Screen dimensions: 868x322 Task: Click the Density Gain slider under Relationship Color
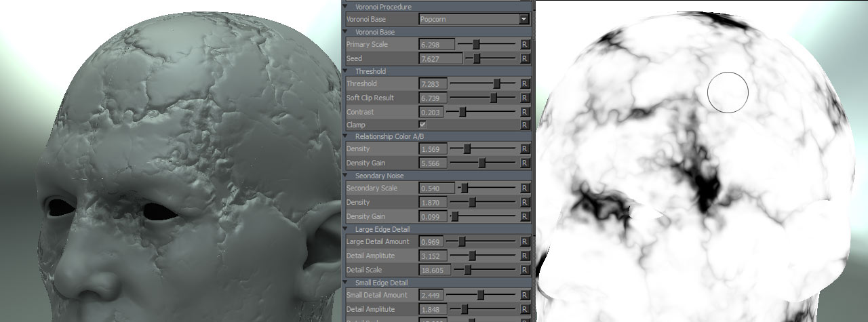point(482,163)
